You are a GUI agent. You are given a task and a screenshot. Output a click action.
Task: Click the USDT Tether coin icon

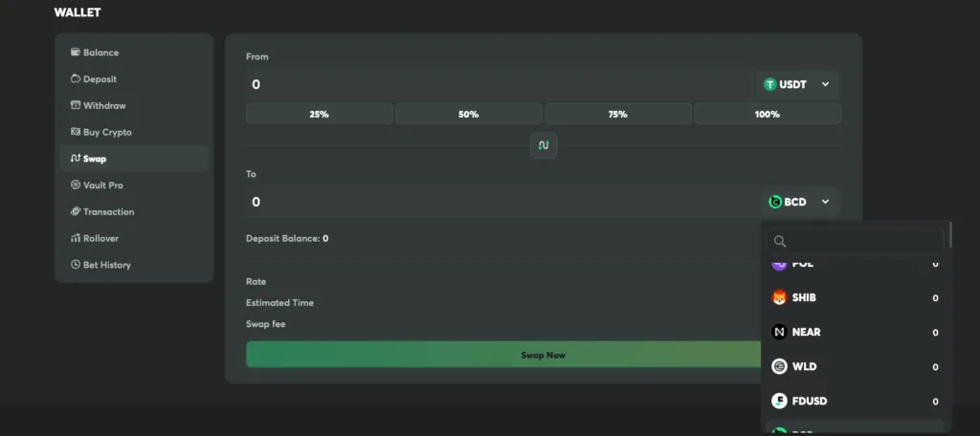pos(770,84)
